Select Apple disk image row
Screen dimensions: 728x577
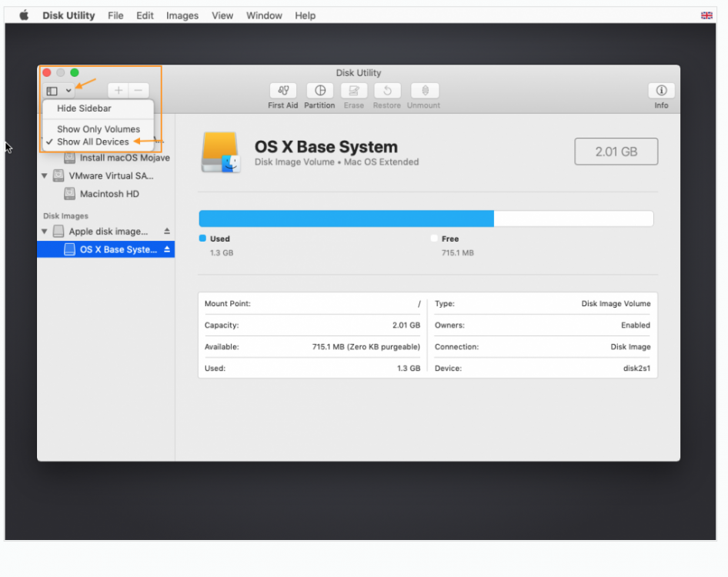106,231
